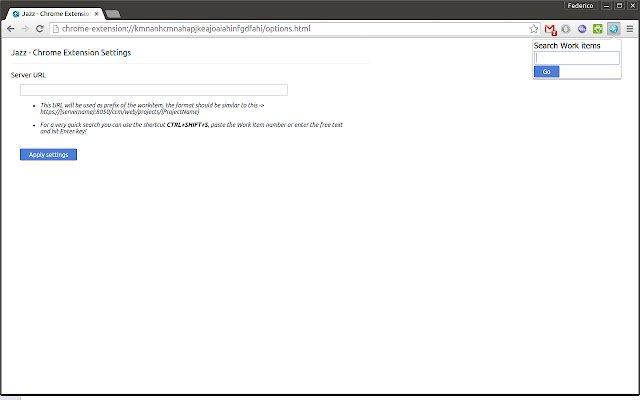Image resolution: width=640 pixels, height=400 pixels.
Task: Select the Jazz - Chrome Extension tab
Action: point(55,13)
